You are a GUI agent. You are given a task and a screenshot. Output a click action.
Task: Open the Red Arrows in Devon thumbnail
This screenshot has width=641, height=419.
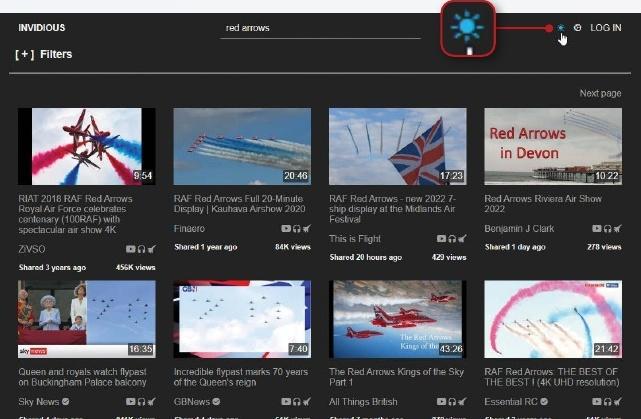(553, 146)
